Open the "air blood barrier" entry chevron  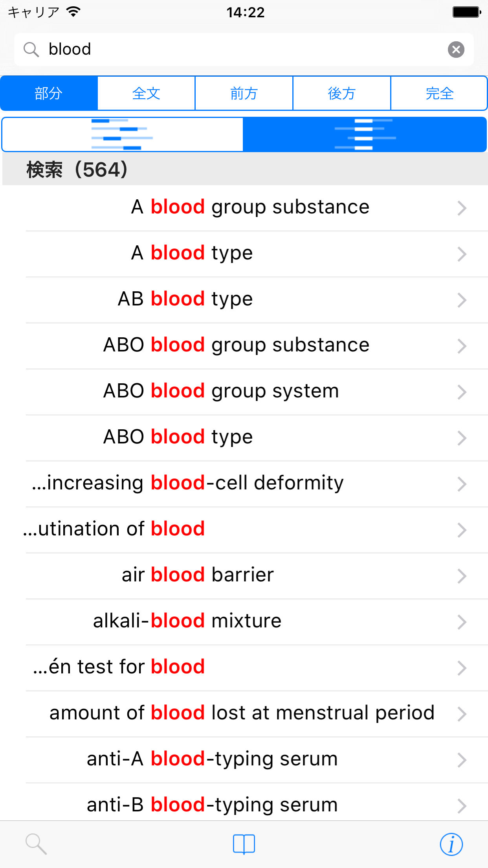462,576
